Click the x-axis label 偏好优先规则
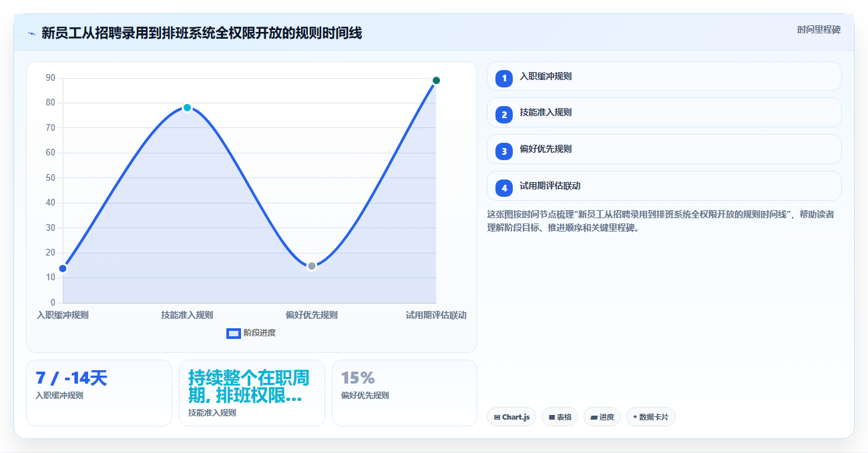868x453 pixels. pos(311,316)
